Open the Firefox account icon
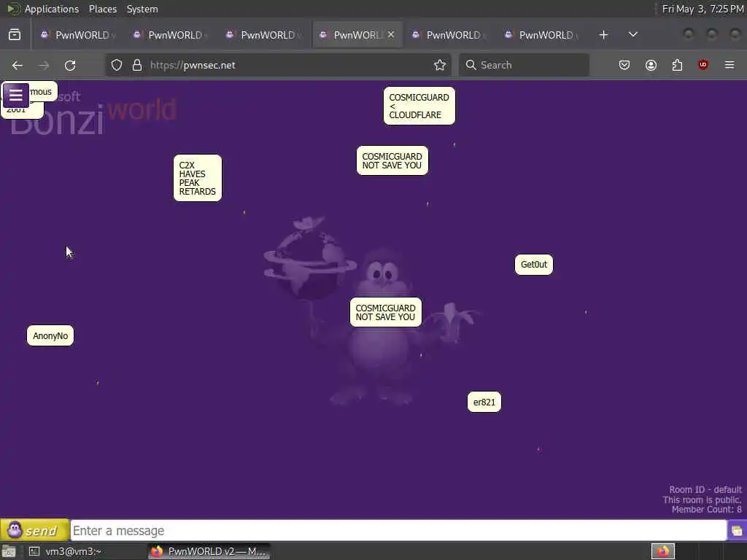747x560 pixels. click(x=651, y=65)
